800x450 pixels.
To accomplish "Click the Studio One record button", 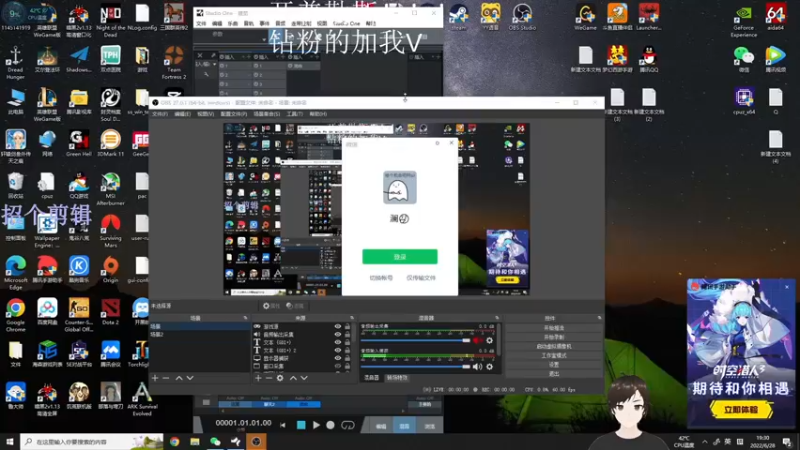I will point(331,424).
